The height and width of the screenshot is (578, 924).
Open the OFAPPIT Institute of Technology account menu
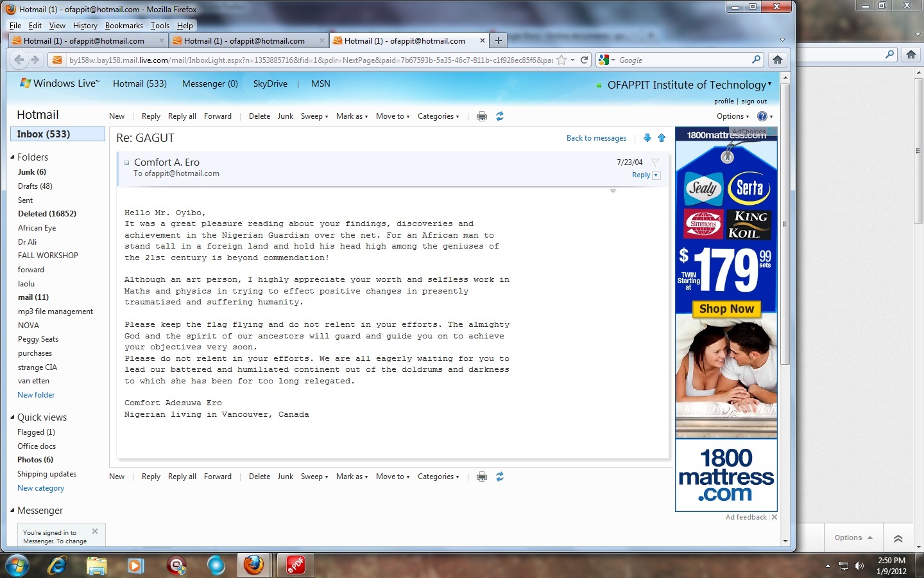tap(689, 85)
